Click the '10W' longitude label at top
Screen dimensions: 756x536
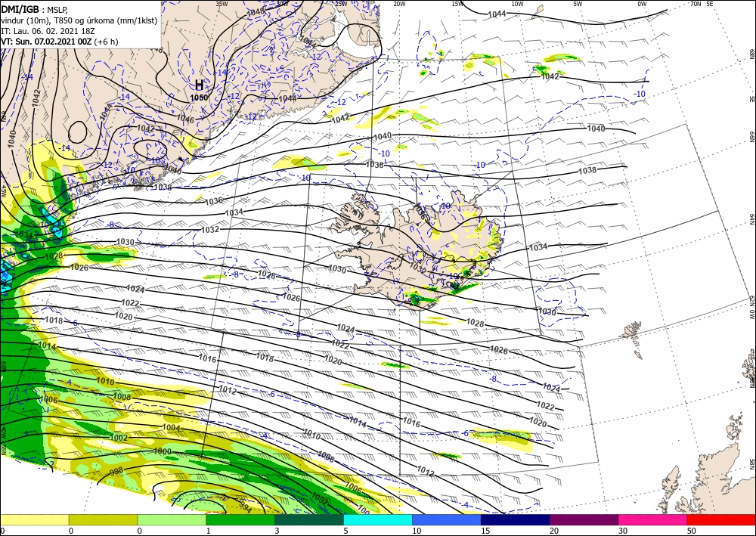pyautogui.click(x=517, y=4)
